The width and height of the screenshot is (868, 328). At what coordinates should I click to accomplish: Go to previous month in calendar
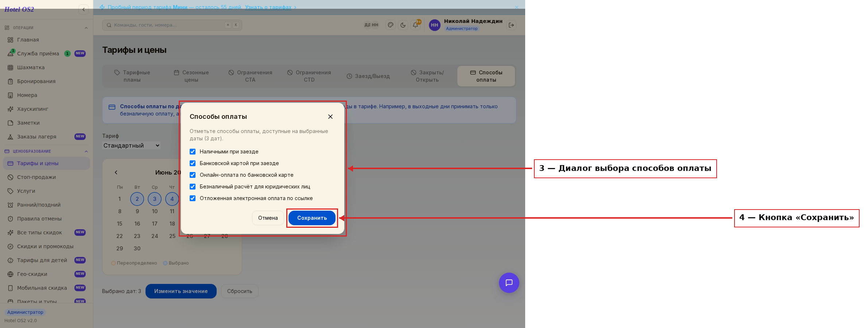116,172
